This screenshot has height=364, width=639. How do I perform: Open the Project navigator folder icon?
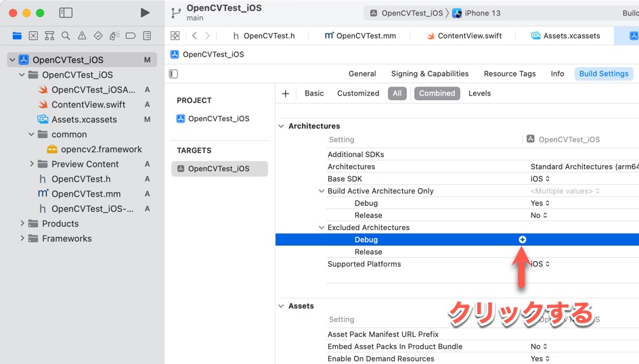click(x=17, y=36)
